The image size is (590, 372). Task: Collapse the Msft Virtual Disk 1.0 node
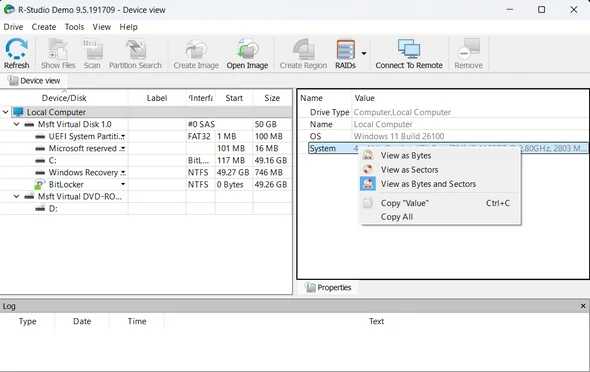[17, 124]
